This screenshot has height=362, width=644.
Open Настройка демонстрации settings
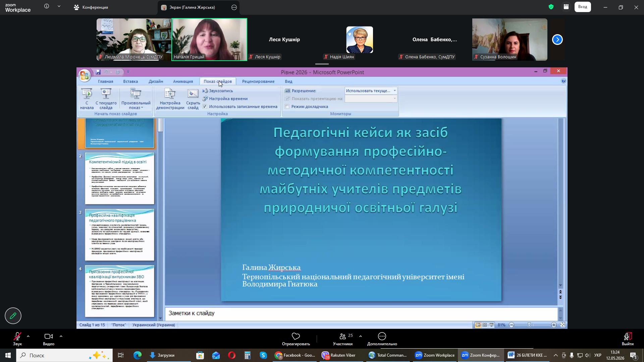coord(170,99)
